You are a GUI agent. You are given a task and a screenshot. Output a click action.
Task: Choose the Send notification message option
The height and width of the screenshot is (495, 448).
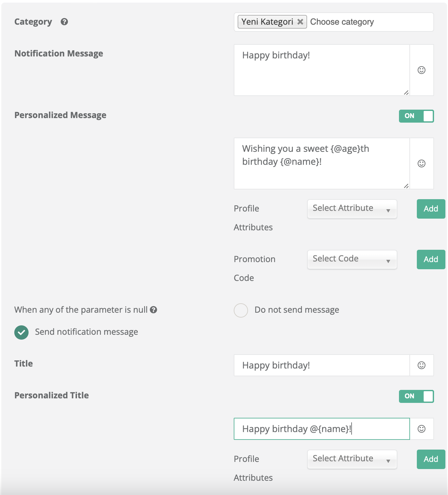[21, 332]
